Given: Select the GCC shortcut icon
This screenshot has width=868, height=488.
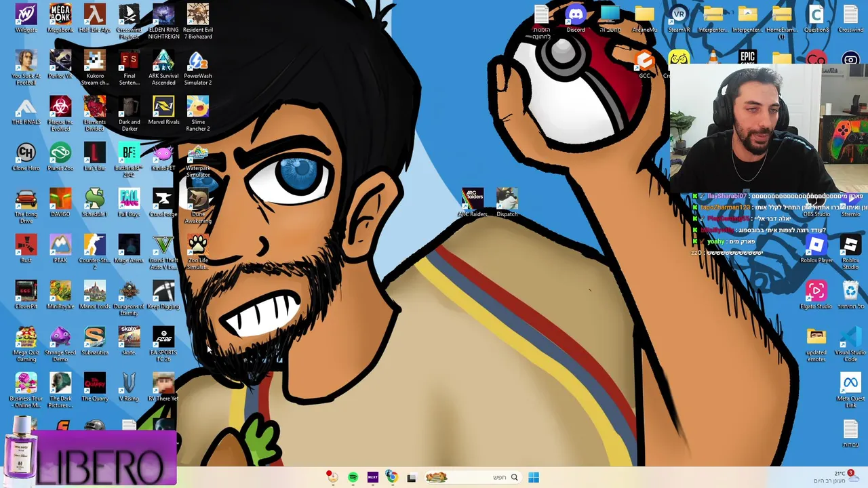Looking at the screenshot, I should [644, 64].
